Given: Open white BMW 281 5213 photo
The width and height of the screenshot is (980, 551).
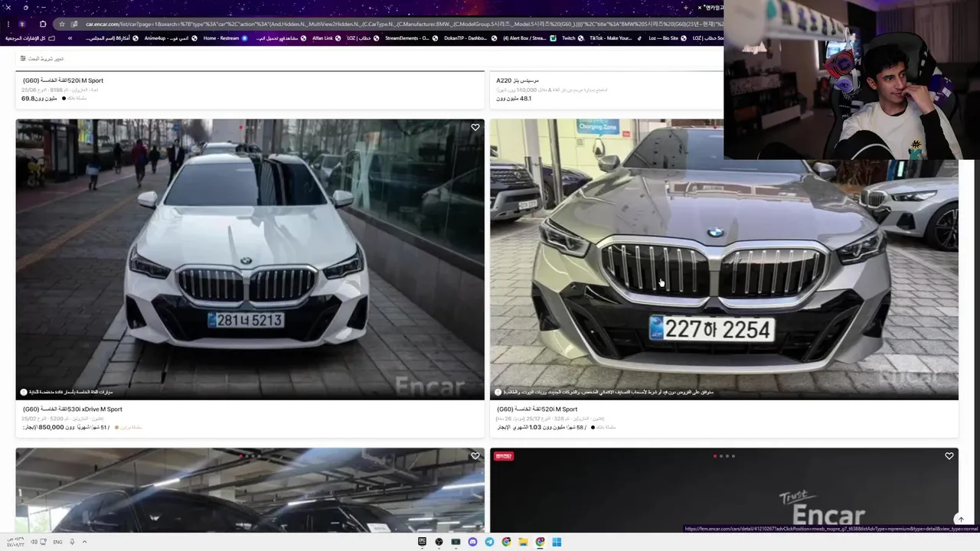Looking at the screenshot, I should pos(250,259).
